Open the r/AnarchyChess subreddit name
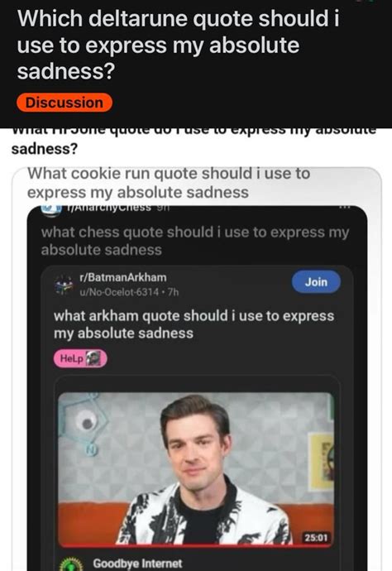Image resolution: width=392 pixels, height=571 pixels. (108, 208)
